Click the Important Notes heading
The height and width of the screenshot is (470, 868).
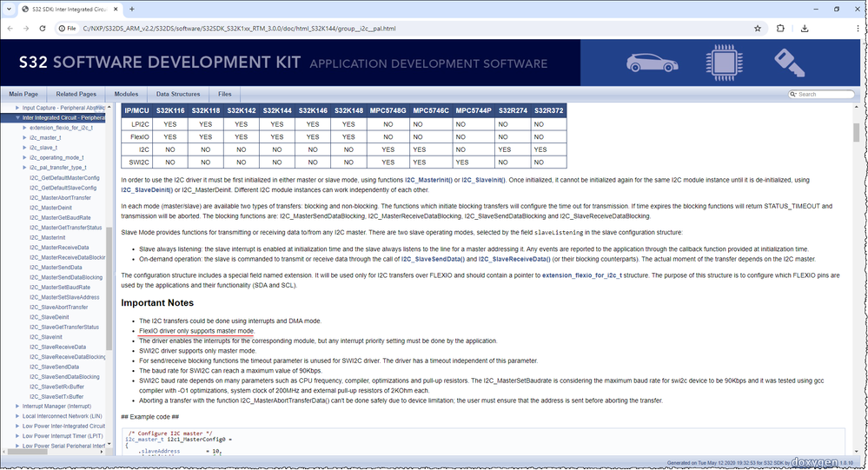(157, 303)
